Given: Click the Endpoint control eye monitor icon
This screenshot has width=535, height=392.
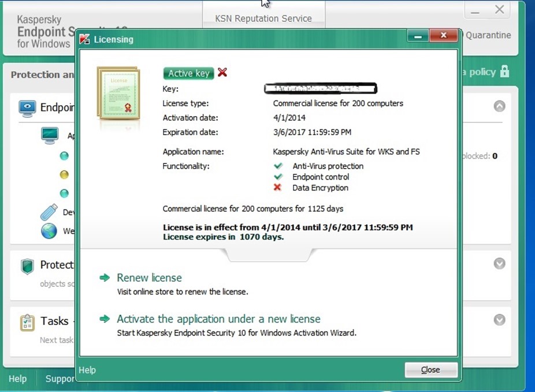Looking at the screenshot, I should click(x=27, y=108).
